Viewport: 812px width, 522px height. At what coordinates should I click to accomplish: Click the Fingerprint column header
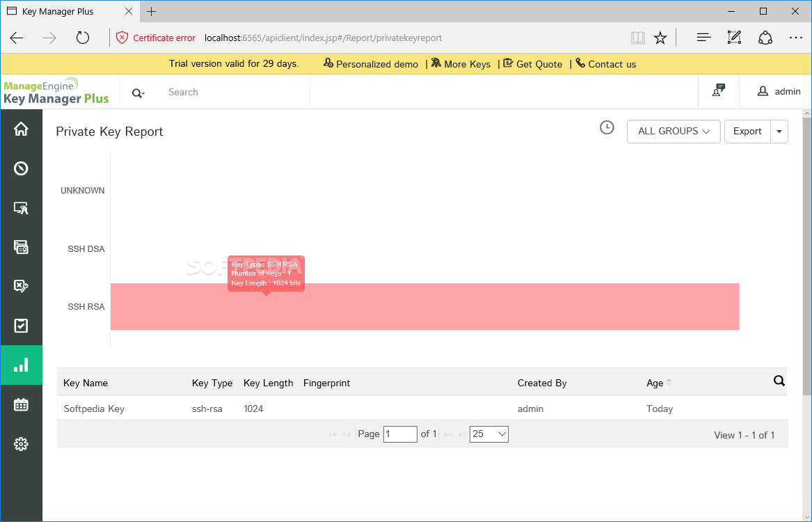(x=327, y=383)
